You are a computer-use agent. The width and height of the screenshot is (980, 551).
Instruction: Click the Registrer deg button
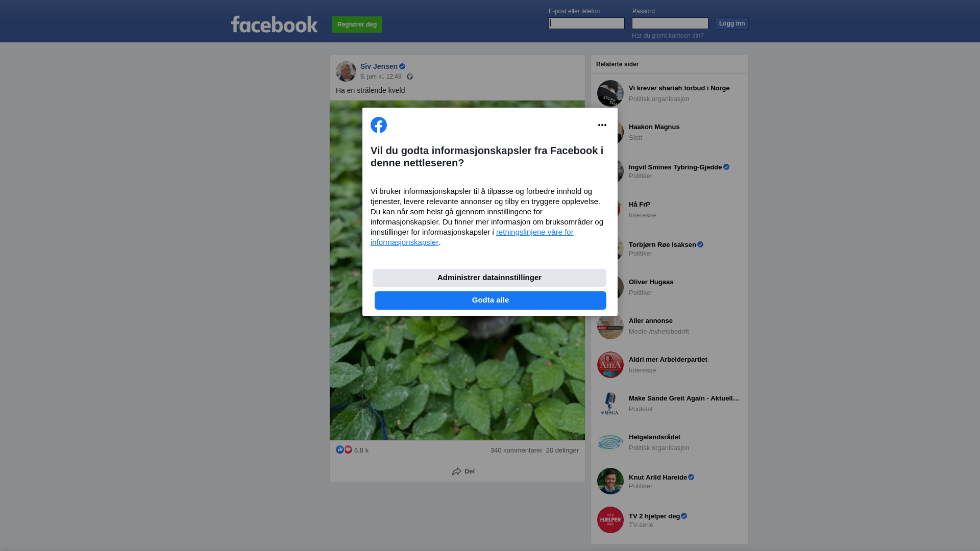tap(357, 24)
